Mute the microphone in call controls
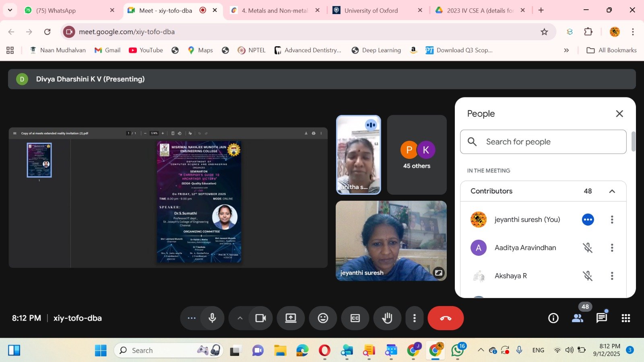 coord(213,318)
